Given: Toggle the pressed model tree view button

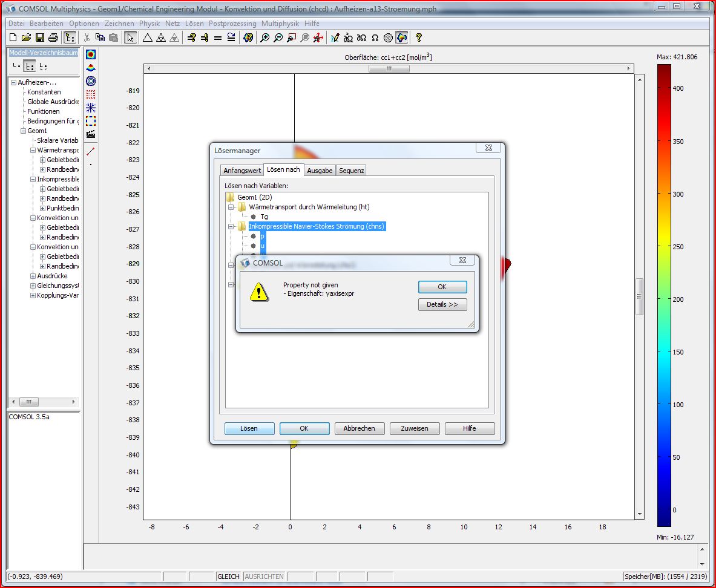Looking at the screenshot, I should click(30, 67).
